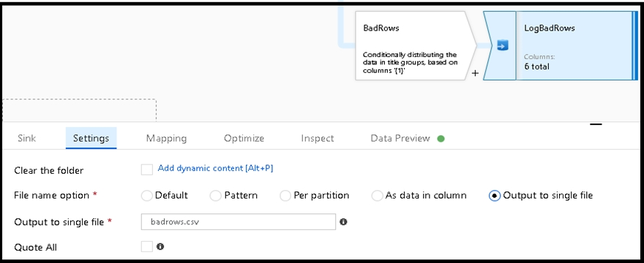This screenshot has height=263, width=644.
Task: Choose the Pattern file name option
Action: [216, 196]
